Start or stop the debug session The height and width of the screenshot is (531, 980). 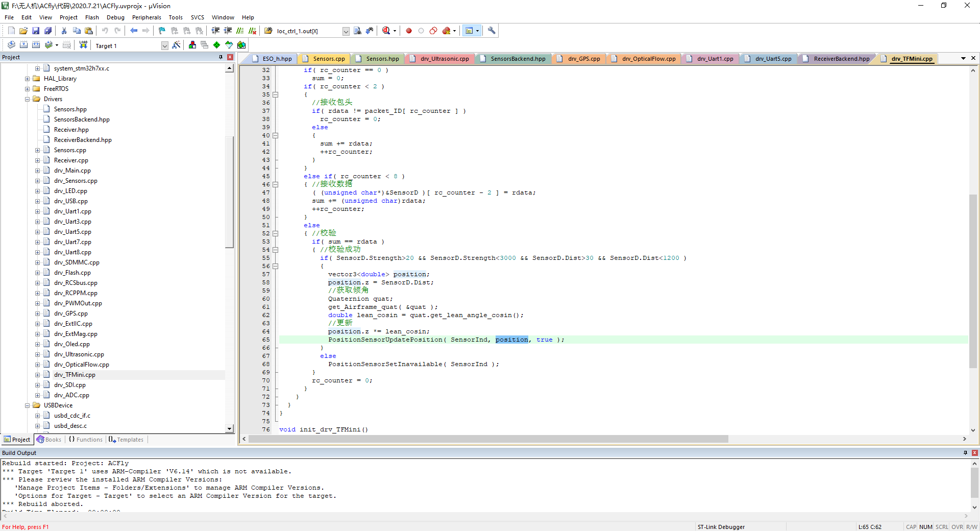click(x=386, y=31)
